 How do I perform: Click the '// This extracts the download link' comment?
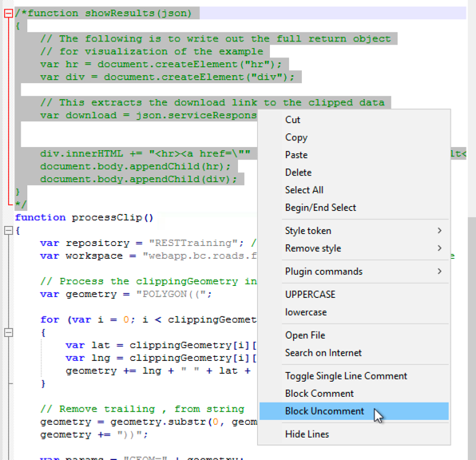(212, 103)
